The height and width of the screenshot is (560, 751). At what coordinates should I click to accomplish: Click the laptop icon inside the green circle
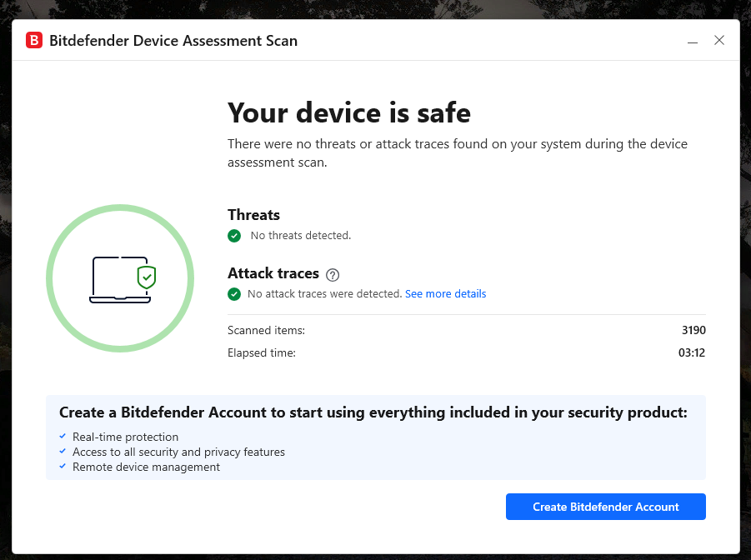tap(115, 279)
